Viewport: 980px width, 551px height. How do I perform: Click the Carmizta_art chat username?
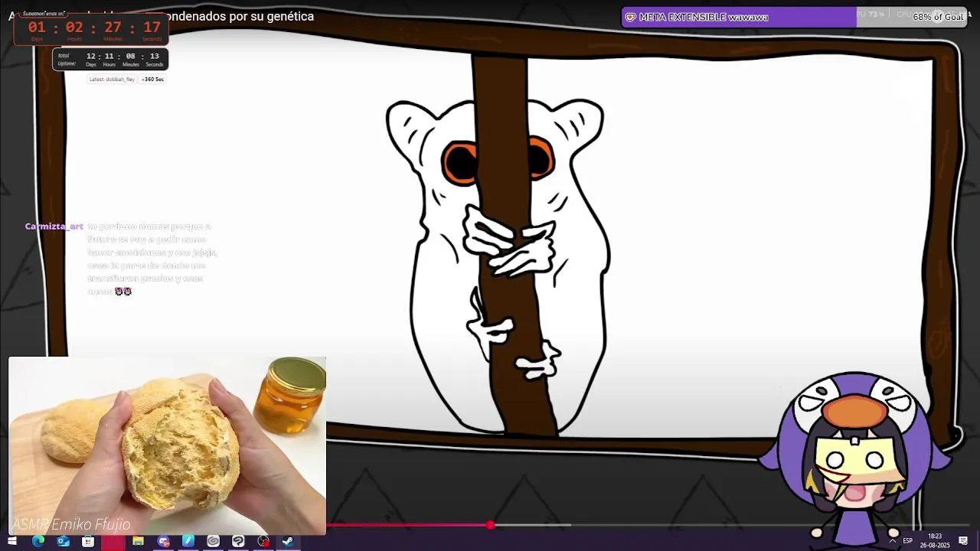[54, 227]
